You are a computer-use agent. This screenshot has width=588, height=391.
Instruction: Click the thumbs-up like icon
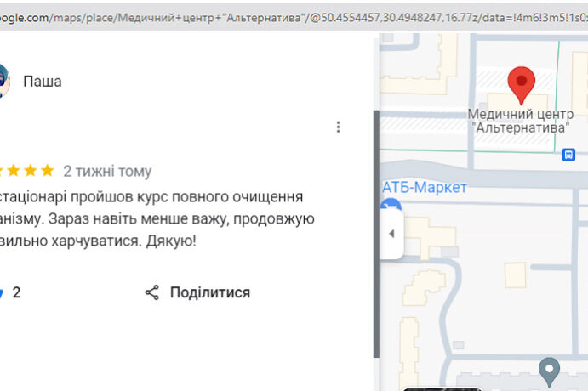click(x=2, y=293)
